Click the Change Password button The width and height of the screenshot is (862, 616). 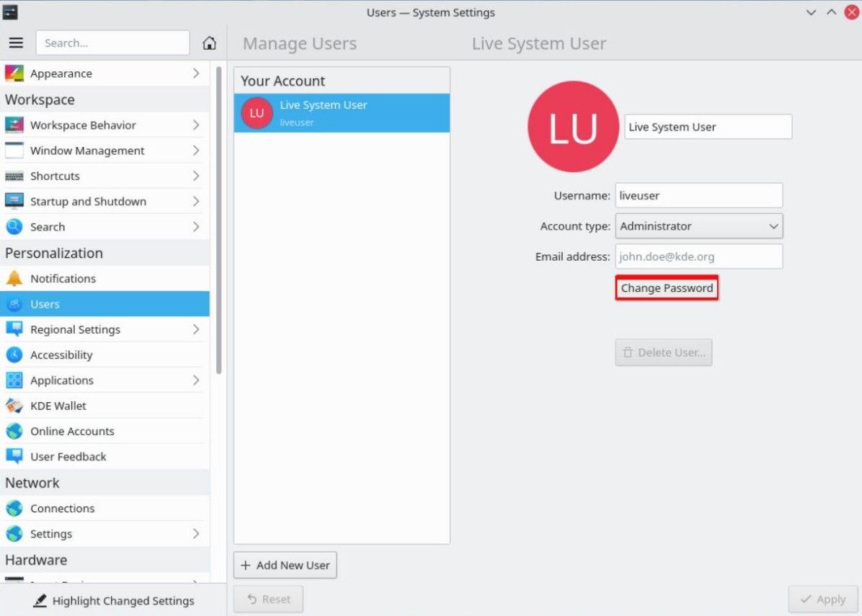click(x=666, y=287)
